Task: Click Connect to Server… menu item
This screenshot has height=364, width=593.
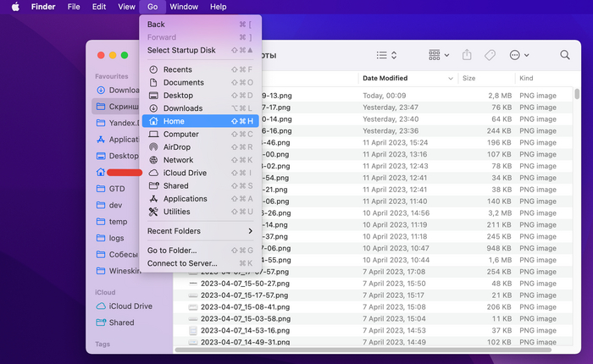Action: pyautogui.click(x=181, y=263)
